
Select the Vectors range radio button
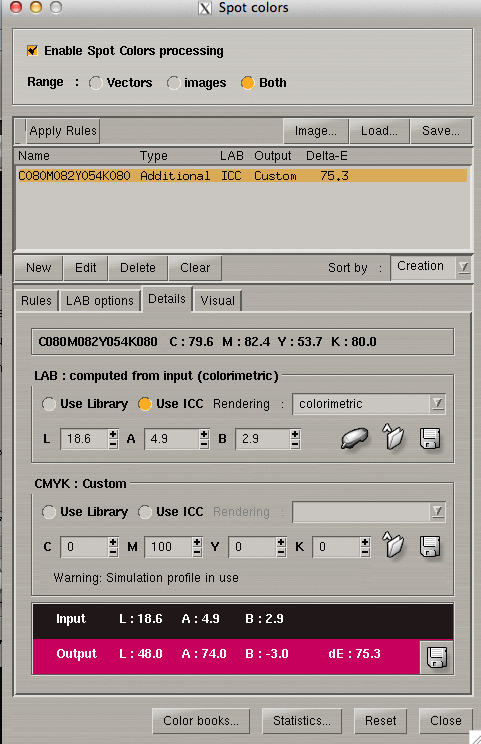pyautogui.click(x=95, y=83)
